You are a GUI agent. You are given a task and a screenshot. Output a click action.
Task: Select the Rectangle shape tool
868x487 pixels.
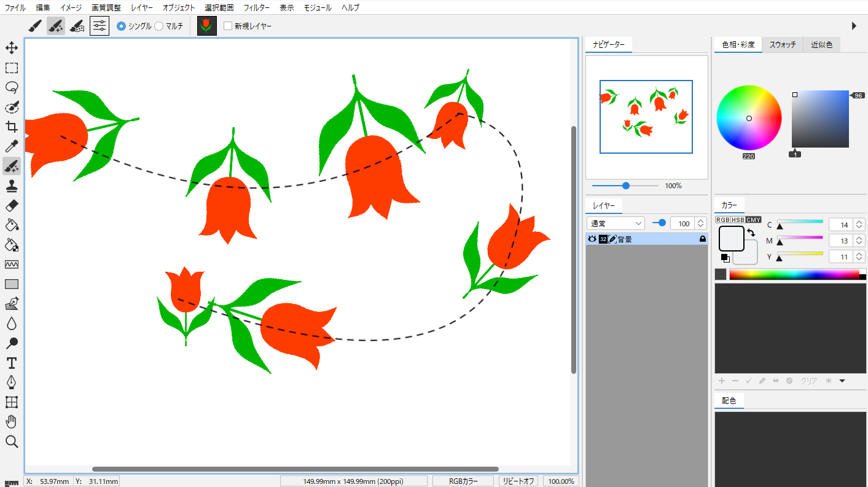[12, 284]
